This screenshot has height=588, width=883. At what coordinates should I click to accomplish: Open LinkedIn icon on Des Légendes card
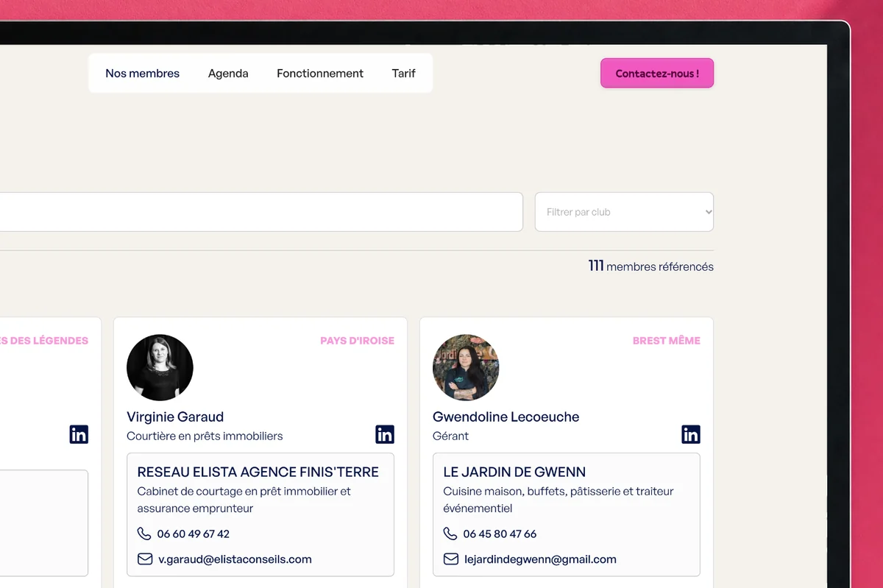click(x=79, y=434)
